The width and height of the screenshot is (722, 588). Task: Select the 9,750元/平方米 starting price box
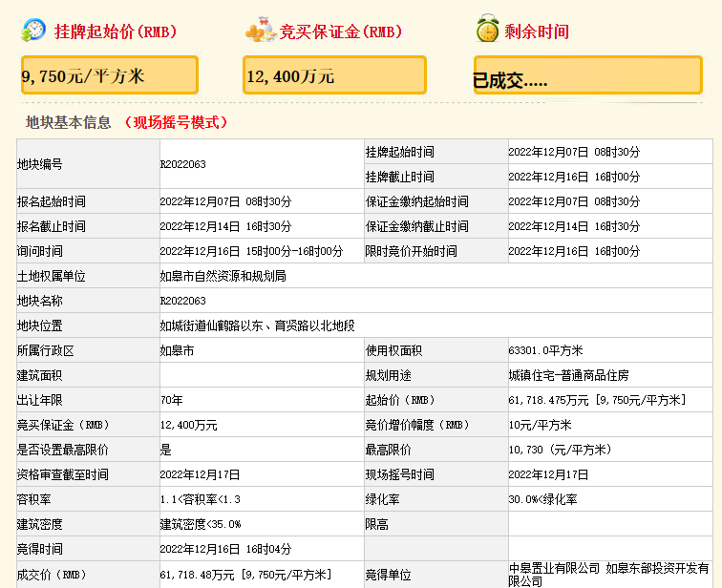point(110,75)
